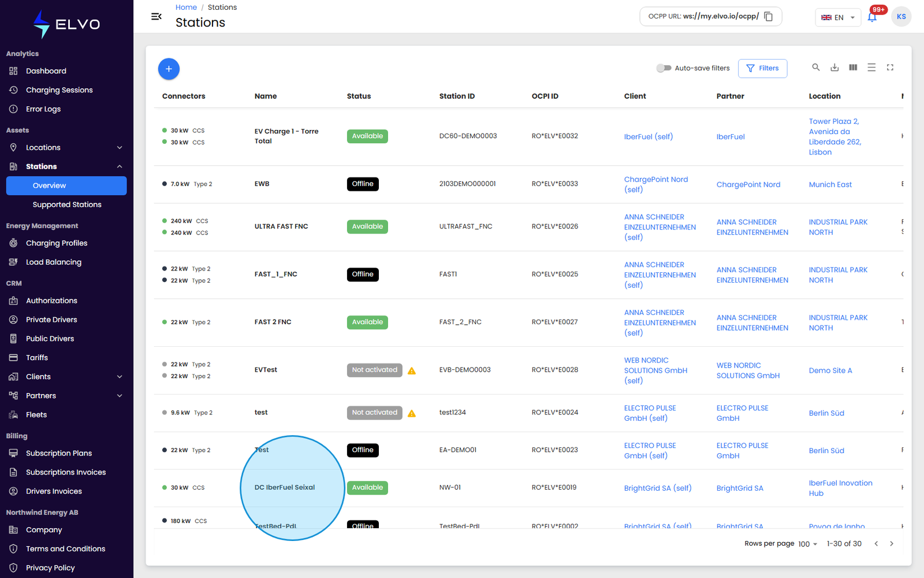Open the table search icon

(816, 68)
